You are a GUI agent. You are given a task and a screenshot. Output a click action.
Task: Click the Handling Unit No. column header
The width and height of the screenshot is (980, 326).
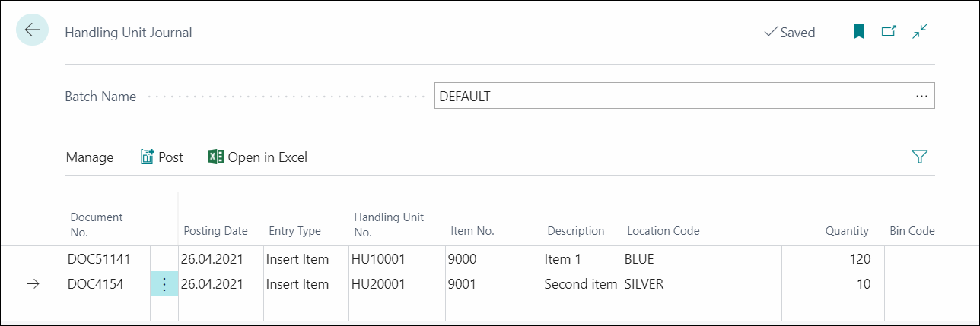389,224
